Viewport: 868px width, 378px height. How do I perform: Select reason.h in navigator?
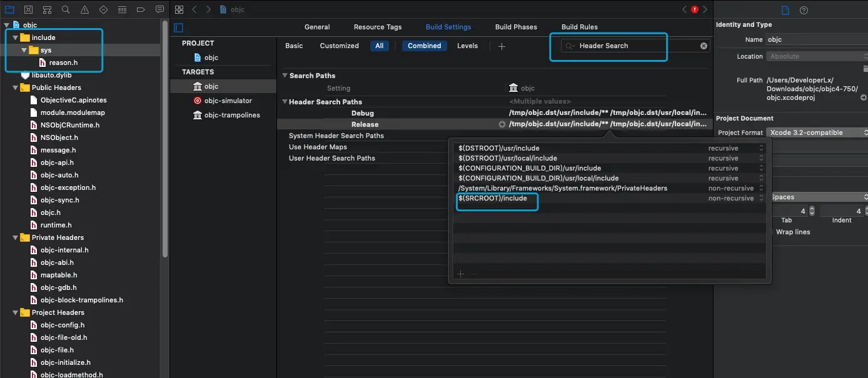pos(63,62)
